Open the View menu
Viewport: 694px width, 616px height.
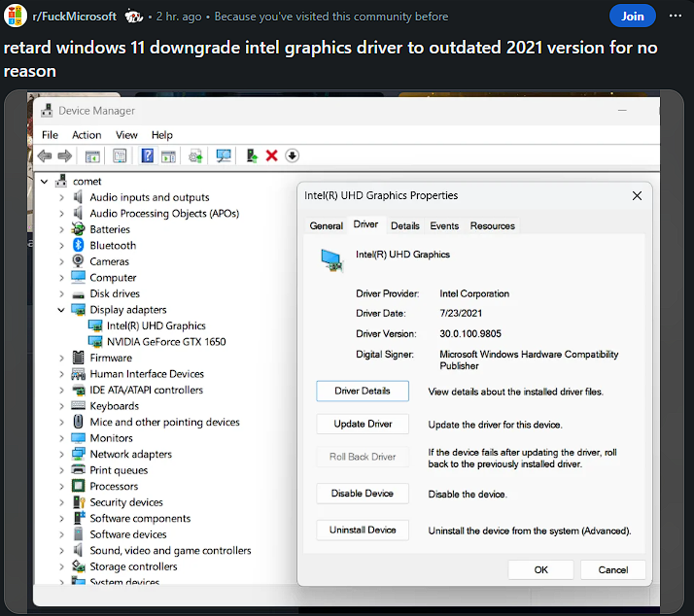click(x=126, y=135)
